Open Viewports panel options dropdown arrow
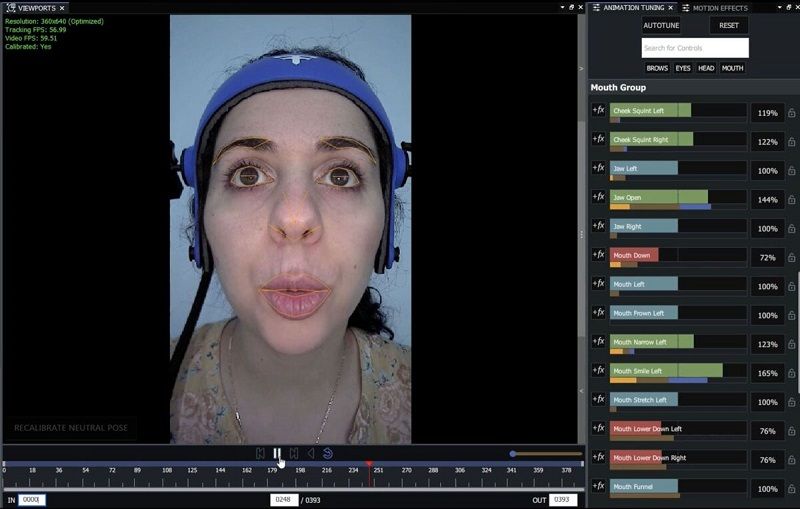Image resolution: width=800 pixels, height=509 pixels. click(x=562, y=7)
